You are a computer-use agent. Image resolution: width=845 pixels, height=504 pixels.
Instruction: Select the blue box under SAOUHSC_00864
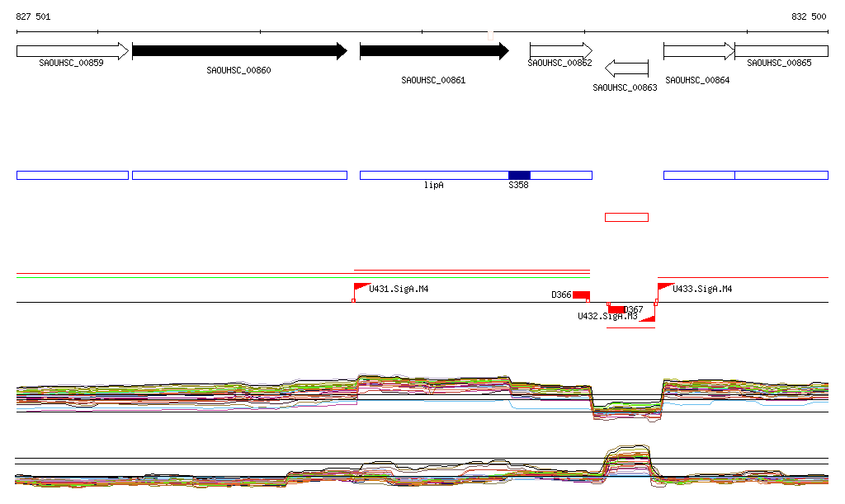(x=699, y=175)
